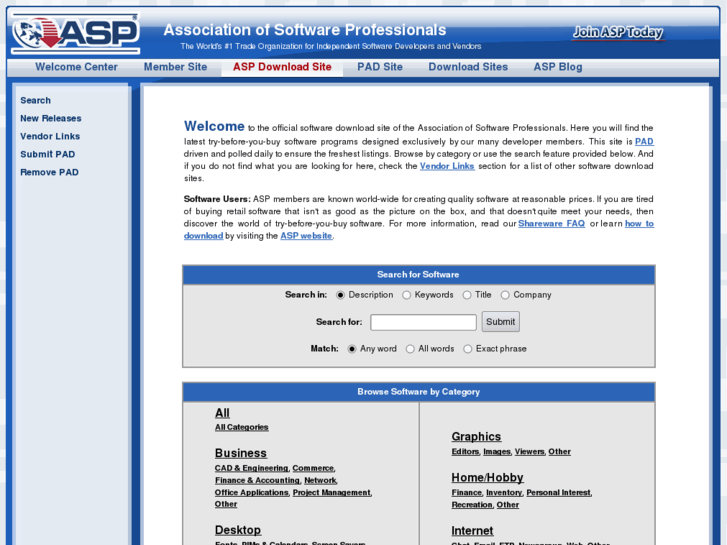Choose Submit PAD in the sidebar
727x545 pixels.
pos(47,154)
